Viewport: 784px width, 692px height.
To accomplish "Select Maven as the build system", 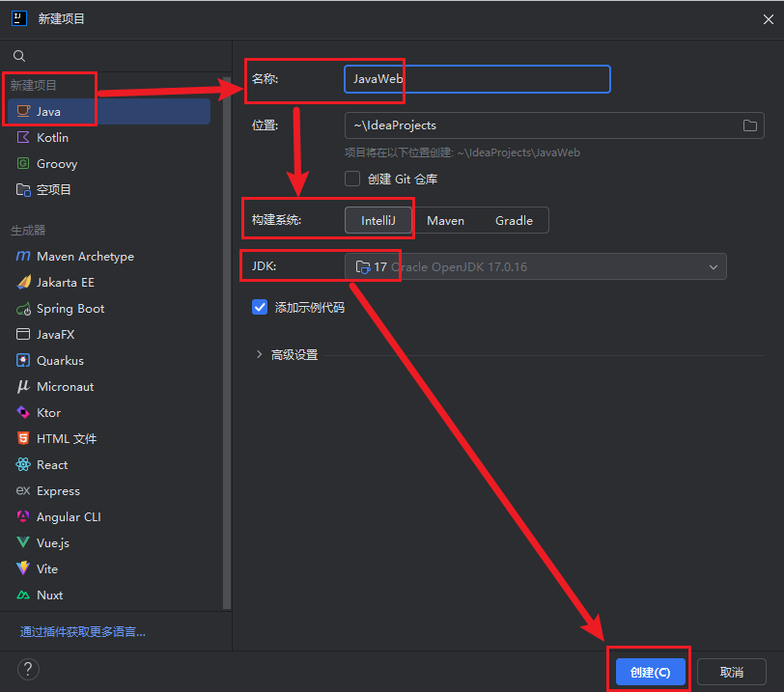I will click(x=445, y=220).
